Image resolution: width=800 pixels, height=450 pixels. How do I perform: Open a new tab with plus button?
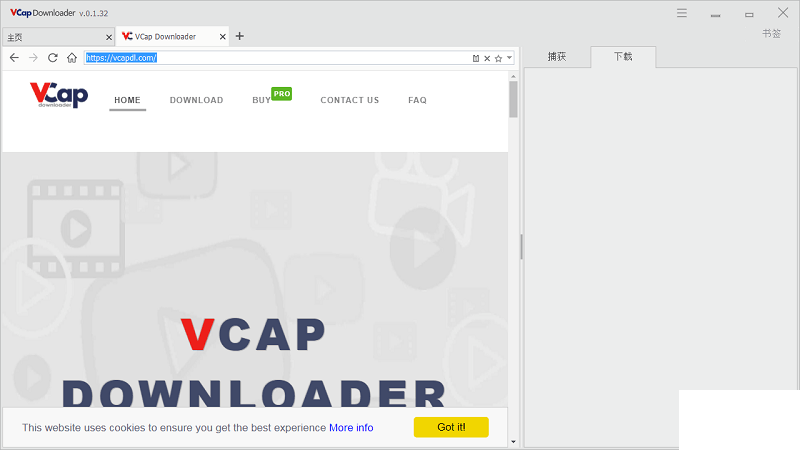click(239, 36)
